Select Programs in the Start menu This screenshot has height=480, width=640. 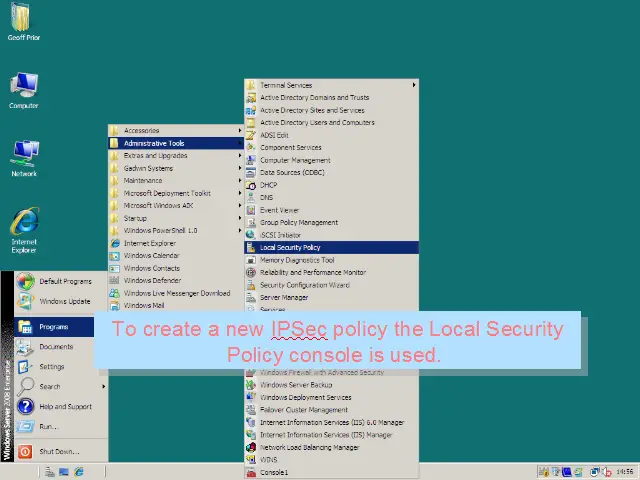55,327
